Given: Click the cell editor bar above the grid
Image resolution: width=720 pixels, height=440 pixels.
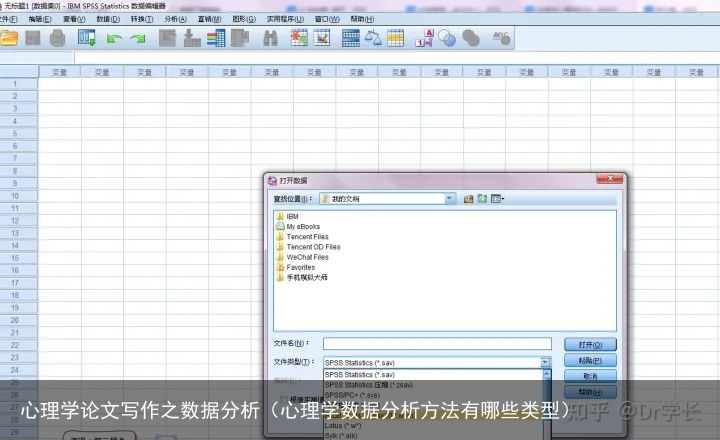Looking at the screenshot, I should tap(397, 57).
